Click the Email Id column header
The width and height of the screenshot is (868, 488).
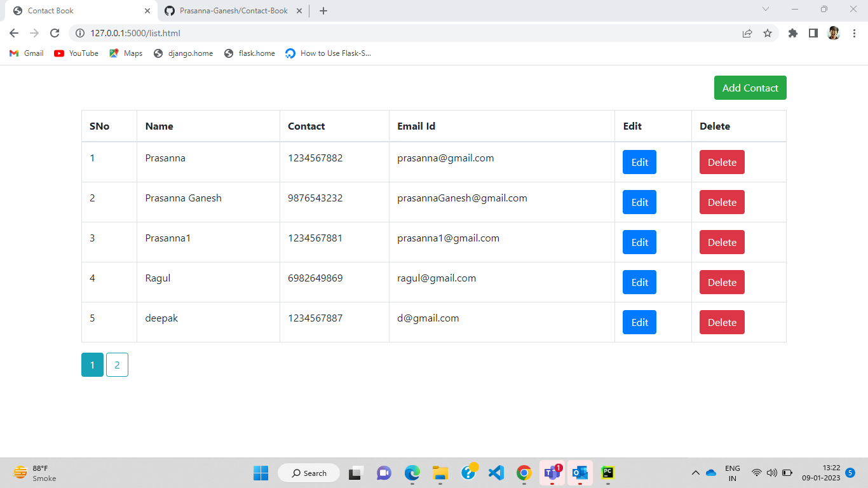click(x=416, y=126)
